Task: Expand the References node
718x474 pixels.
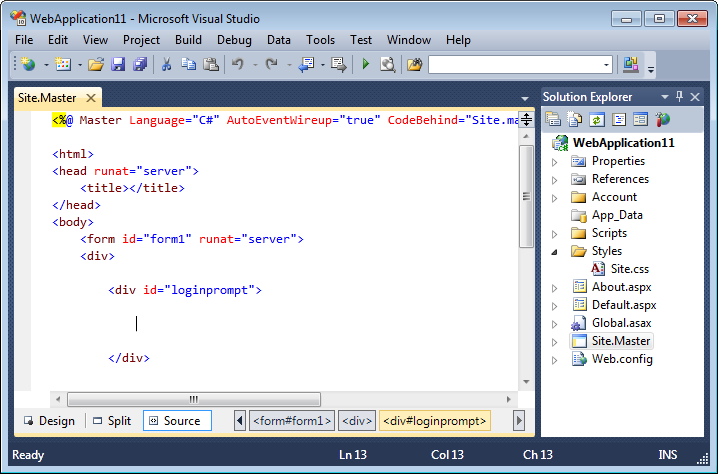Action: pyautogui.click(x=555, y=180)
